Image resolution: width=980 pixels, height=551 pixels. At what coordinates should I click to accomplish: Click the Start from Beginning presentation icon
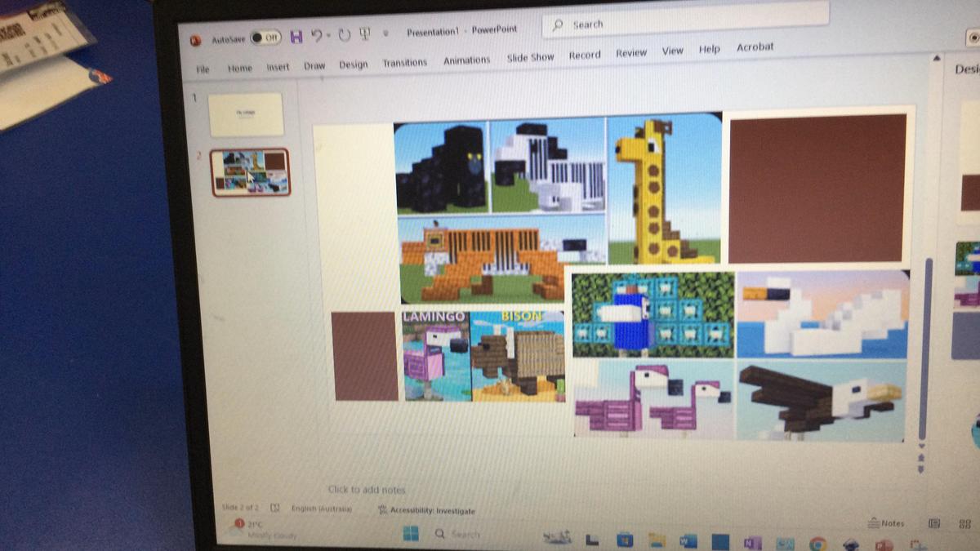(364, 33)
